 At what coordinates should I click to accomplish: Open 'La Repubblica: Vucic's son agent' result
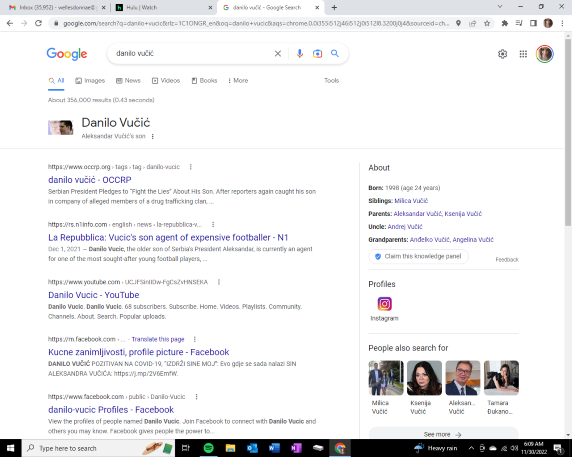point(168,237)
